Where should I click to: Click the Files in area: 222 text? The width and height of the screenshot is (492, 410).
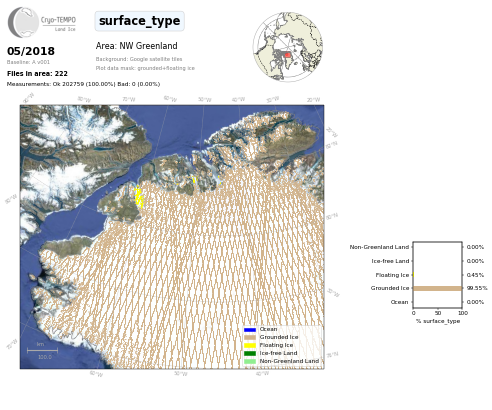[x=37, y=74]
